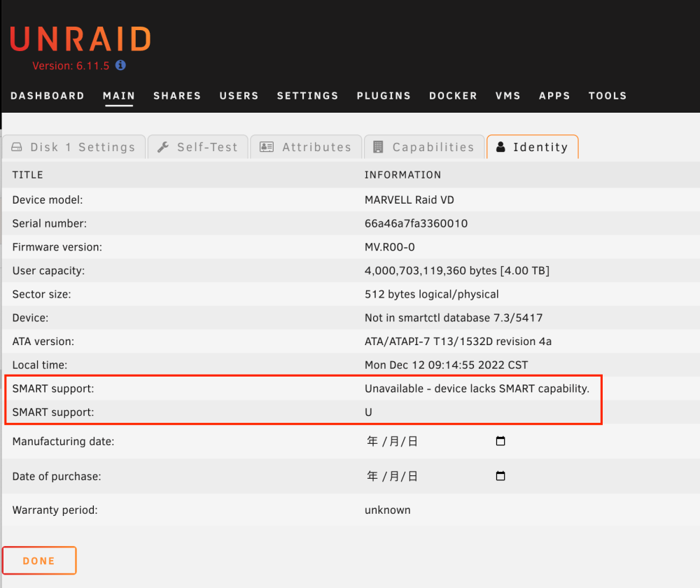Screen dimensions: 700x588
Task: Open the Apps menu
Action: click(x=554, y=95)
